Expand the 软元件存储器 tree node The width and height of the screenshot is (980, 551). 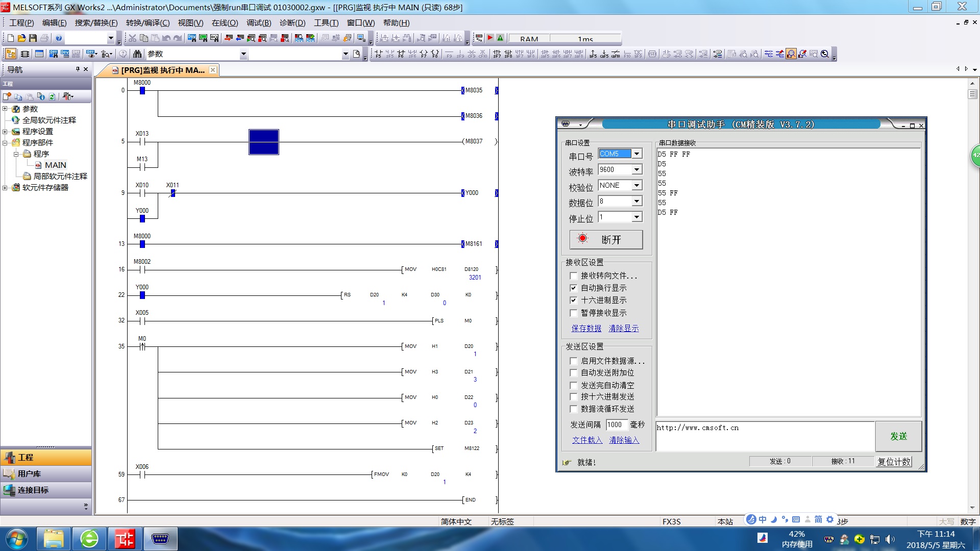pos(5,188)
